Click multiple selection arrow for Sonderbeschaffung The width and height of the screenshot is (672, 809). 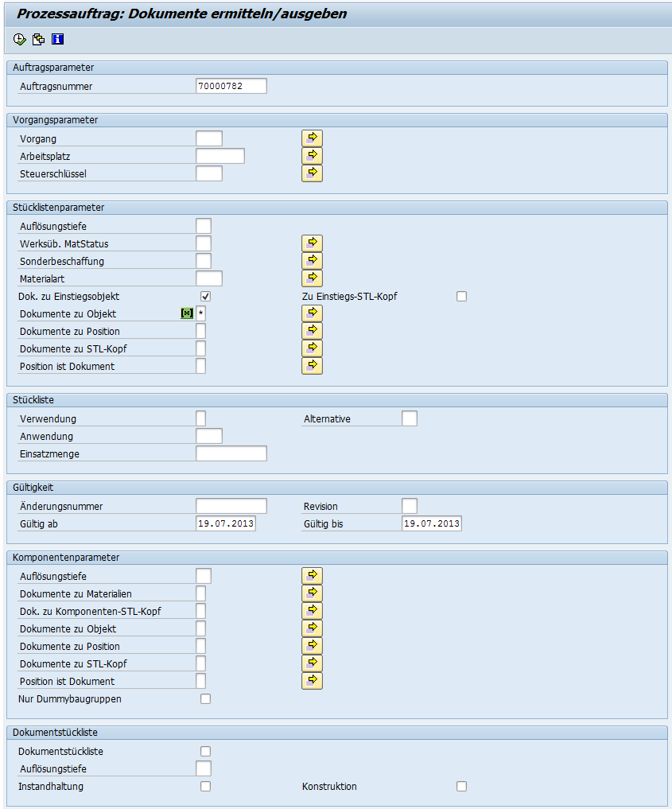coord(312,261)
